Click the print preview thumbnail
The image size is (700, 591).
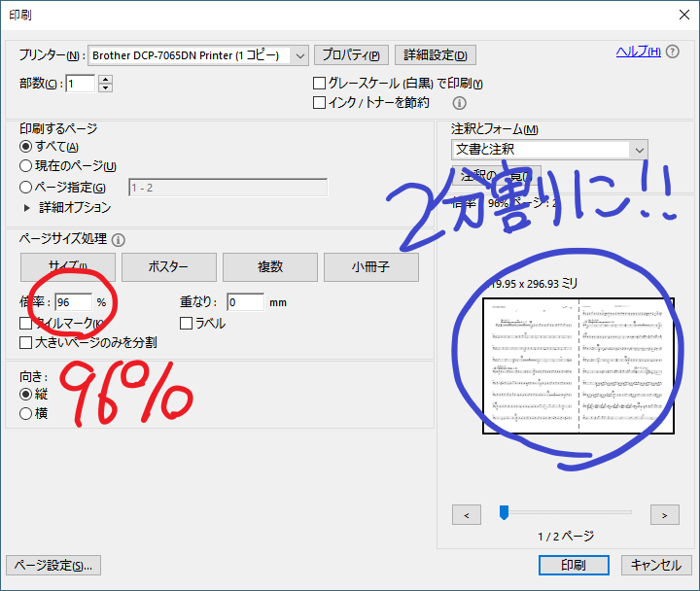[578, 365]
